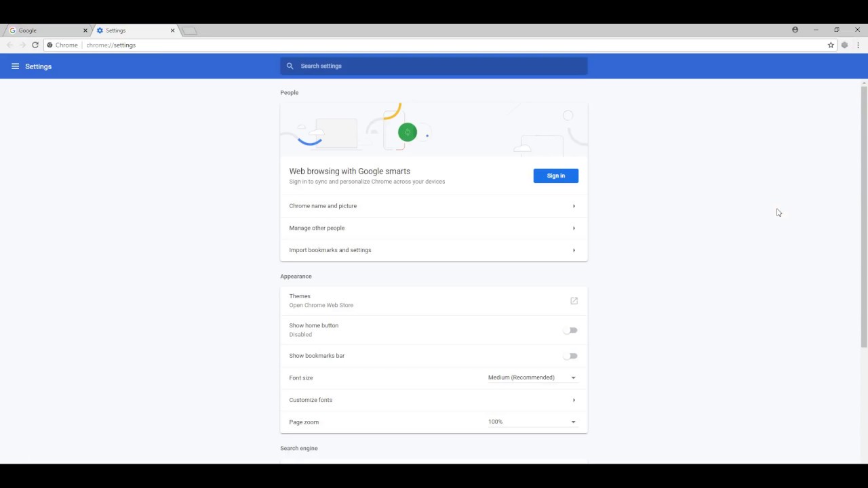Click the Settings title in header
The height and width of the screenshot is (488, 868).
click(39, 66)
